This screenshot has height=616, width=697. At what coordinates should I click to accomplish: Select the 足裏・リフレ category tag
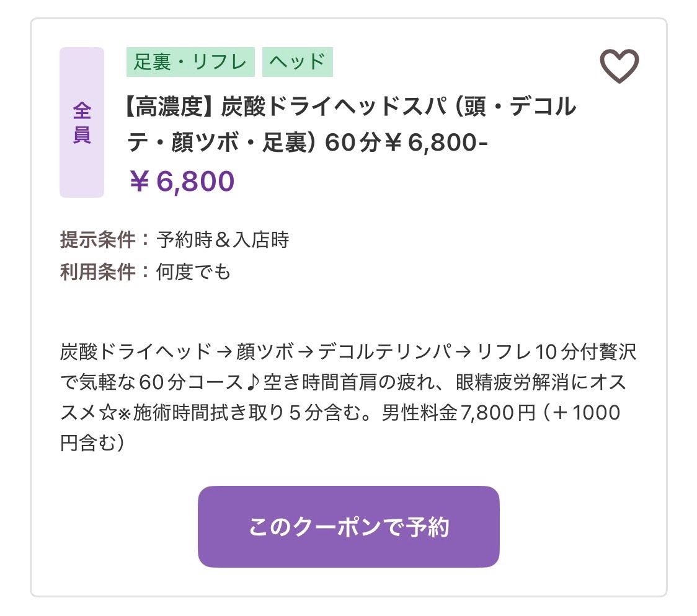tap(190, 62)
